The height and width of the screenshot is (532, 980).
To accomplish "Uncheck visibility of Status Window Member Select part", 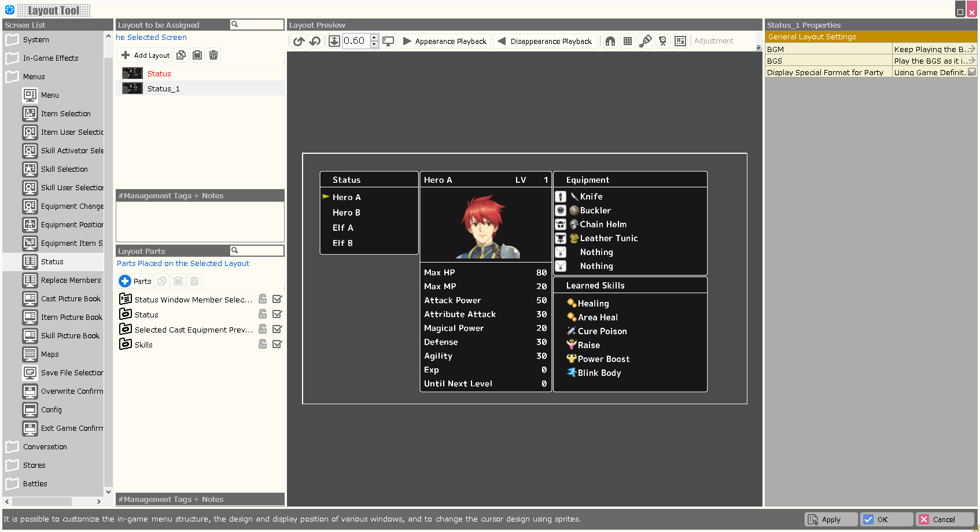I will point(277,299).
